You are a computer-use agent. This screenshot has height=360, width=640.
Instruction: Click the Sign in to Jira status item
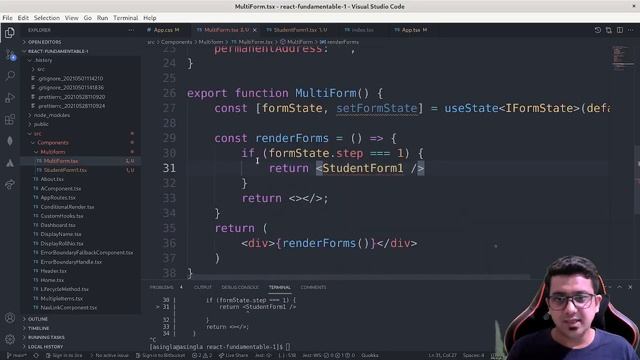click(x=64, y=356)
